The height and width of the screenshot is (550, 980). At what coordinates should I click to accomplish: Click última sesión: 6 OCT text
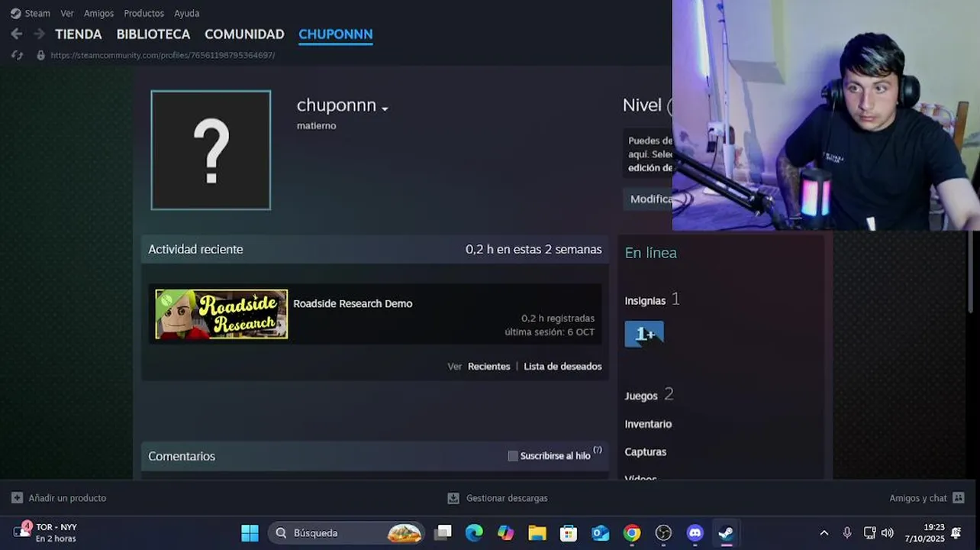point(550,332)
